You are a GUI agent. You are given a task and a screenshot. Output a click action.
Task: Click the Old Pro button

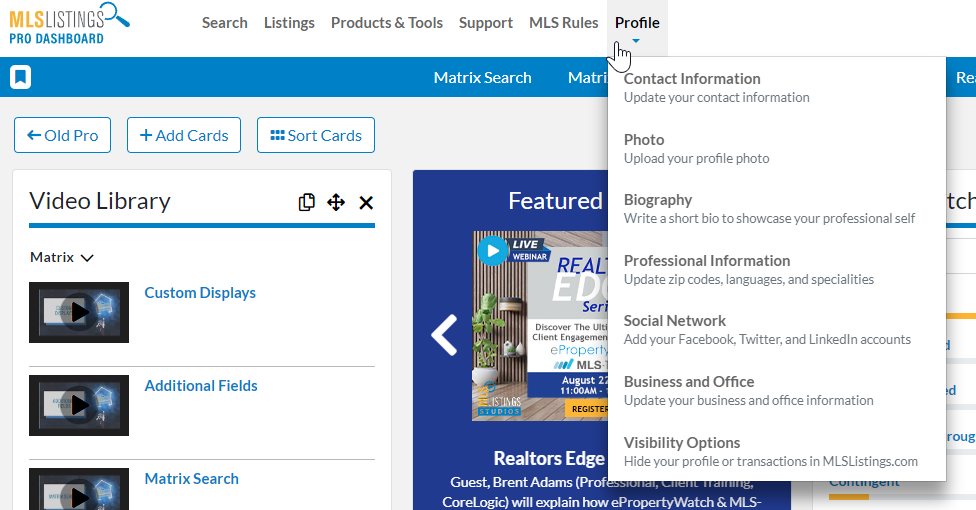[x=62, y=135]
